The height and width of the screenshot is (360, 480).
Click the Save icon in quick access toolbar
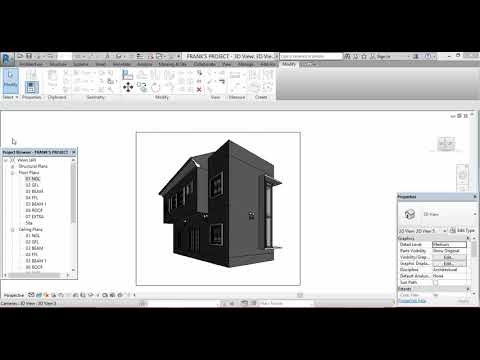29,56
